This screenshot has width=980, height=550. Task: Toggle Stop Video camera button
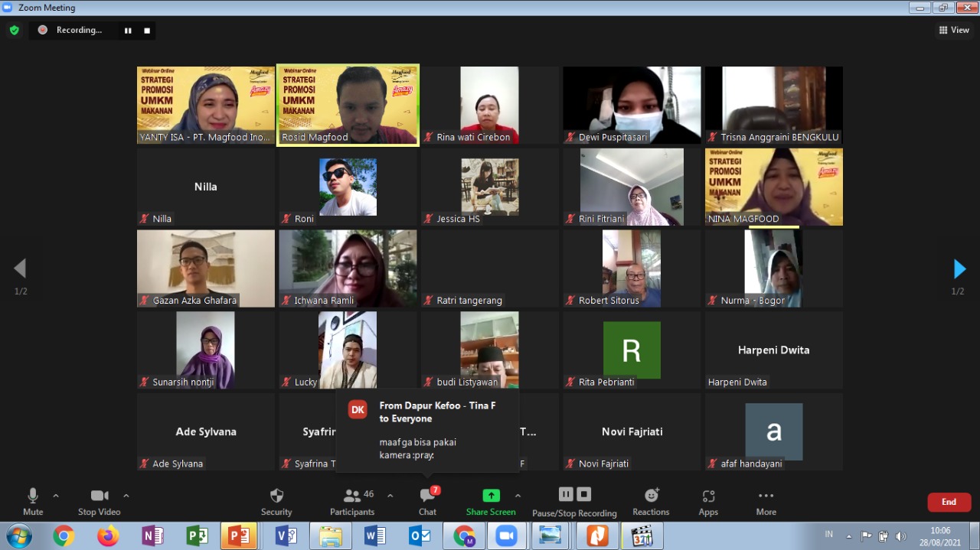[99, 496]
